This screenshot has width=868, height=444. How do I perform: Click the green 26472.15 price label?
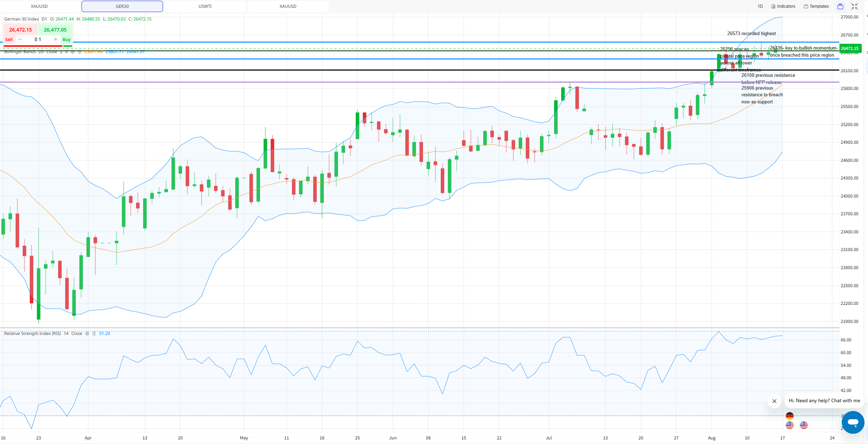(850, 49)
